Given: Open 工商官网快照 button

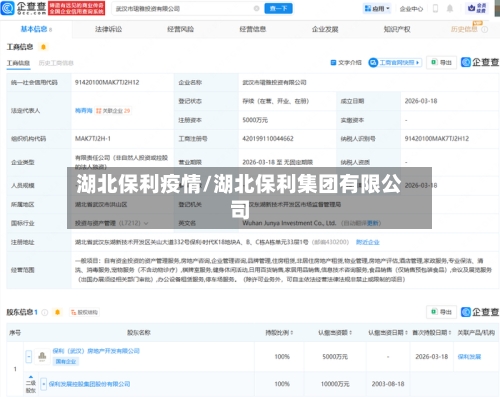Looking at the screenshot, I should coord(395,63).
